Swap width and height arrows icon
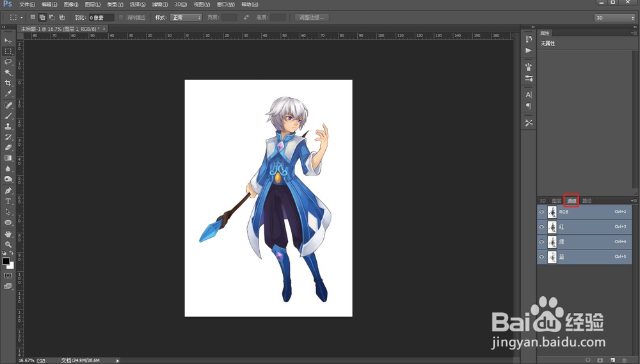The image size is (640, 364). (x=246, y=17)
